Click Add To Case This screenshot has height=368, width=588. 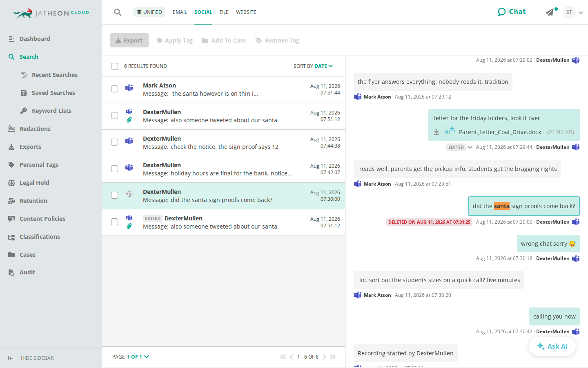[x=224, y=40]
